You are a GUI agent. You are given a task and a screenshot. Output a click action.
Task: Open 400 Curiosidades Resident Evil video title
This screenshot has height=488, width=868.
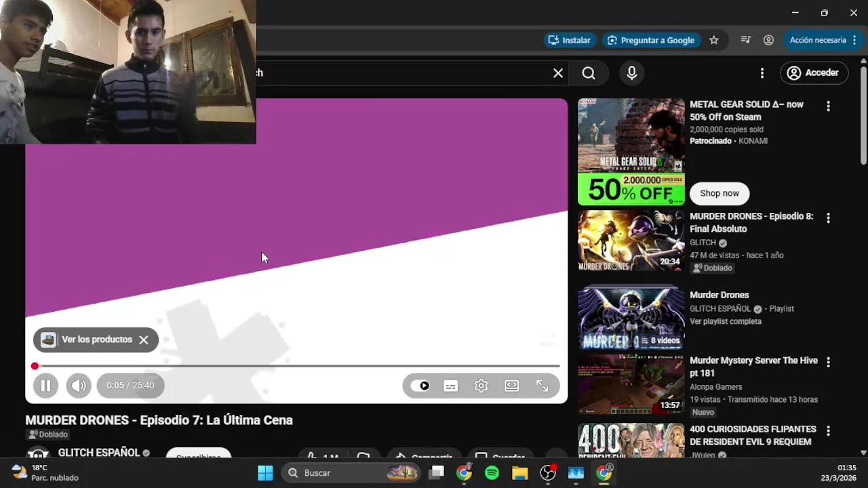tap(753, 435)
